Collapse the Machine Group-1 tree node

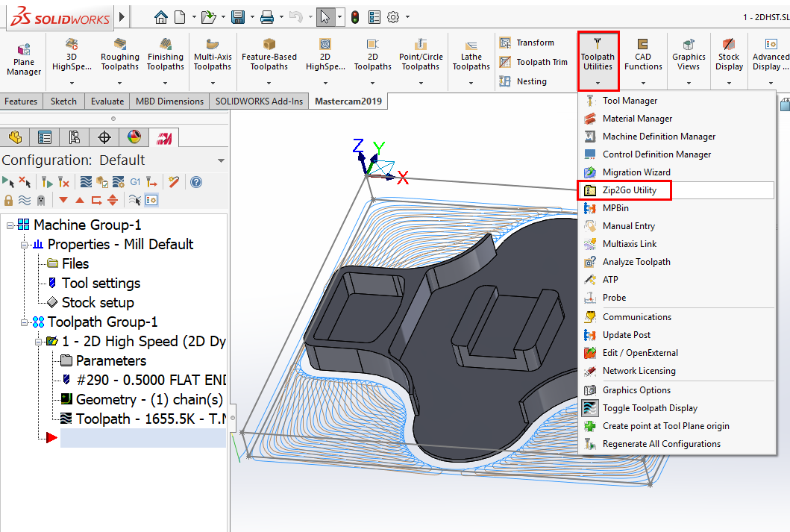click(11, 225)
